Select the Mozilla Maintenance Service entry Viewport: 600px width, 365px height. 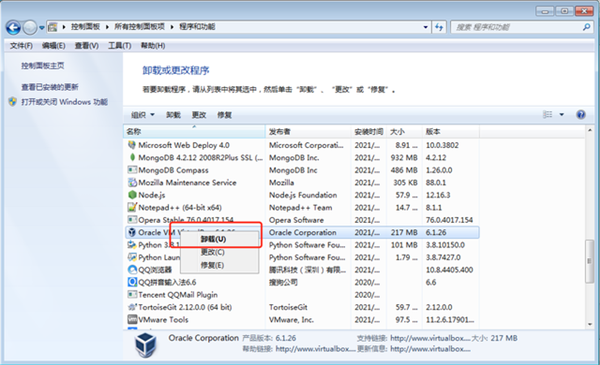click(x=187, y=182)
